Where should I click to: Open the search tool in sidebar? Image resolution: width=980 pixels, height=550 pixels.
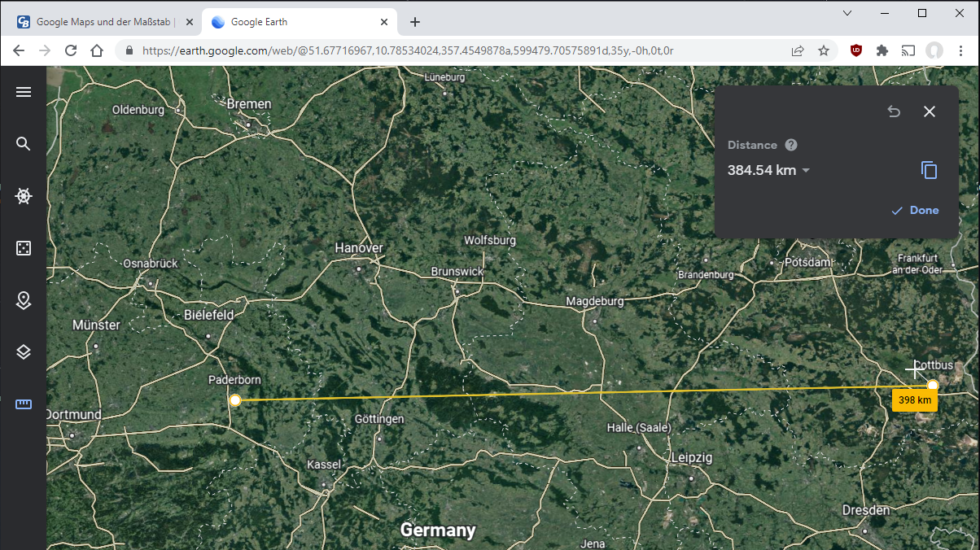coord(24,144)
